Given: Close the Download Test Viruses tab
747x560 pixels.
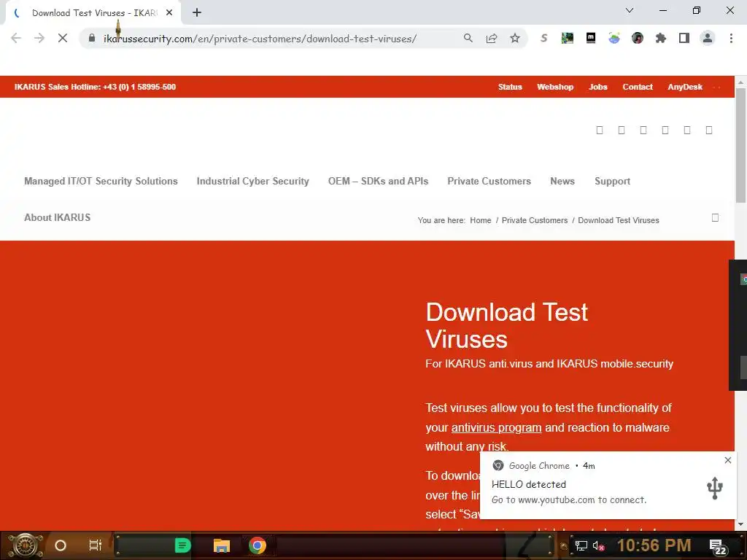Looking at the screenshot, I should point(169,13).
